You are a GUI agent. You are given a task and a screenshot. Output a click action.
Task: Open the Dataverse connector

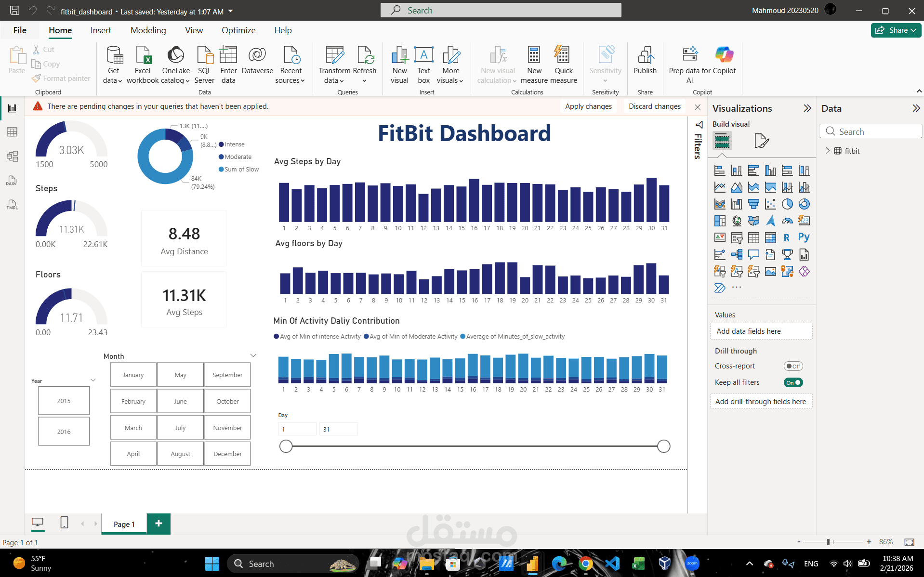(257, 60)
